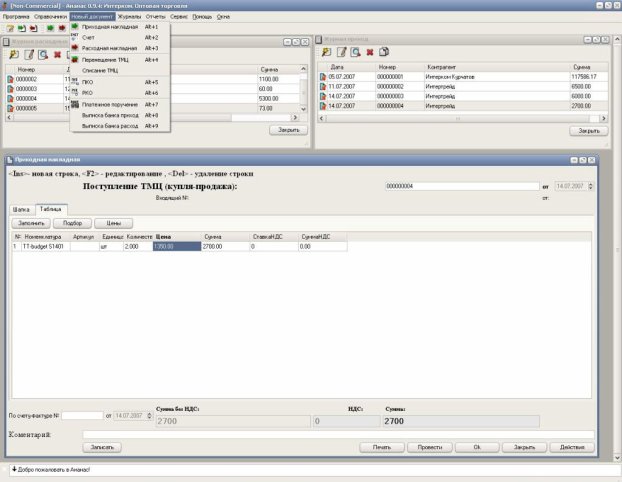
Task: Click the plain red arrow main toolbar icon
Action: 61,28
